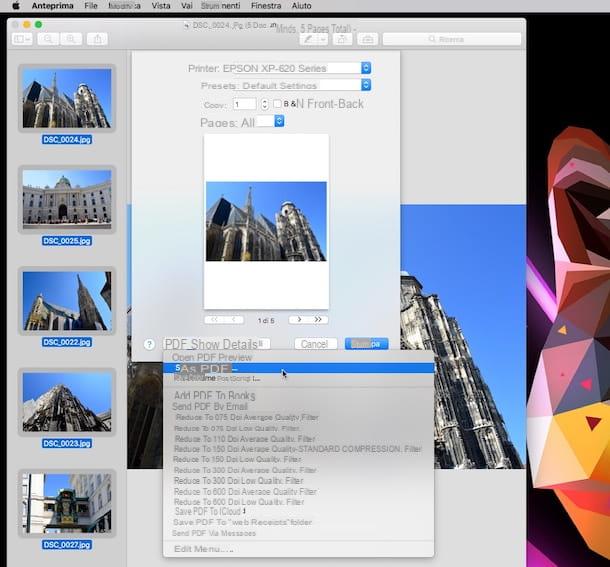Click the Copies number field
The image size is (610, 567).
(x=245, y=104)
